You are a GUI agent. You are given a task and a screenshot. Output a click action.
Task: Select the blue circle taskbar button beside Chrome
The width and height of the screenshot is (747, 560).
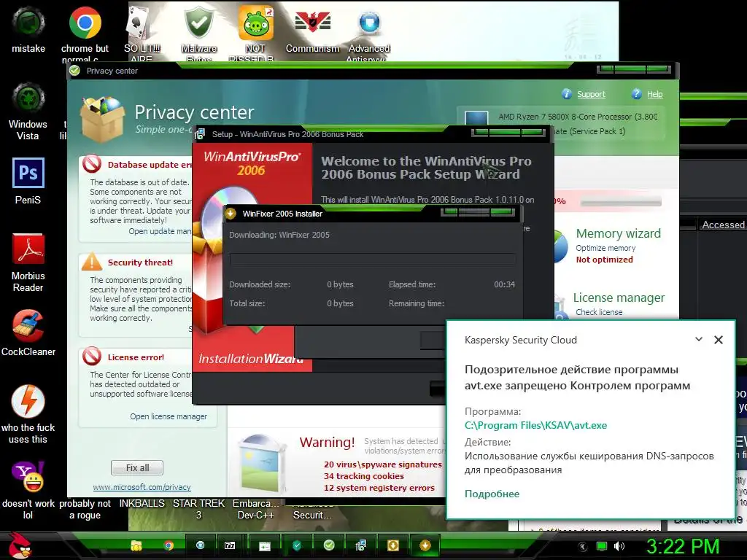tap(200, 545)
